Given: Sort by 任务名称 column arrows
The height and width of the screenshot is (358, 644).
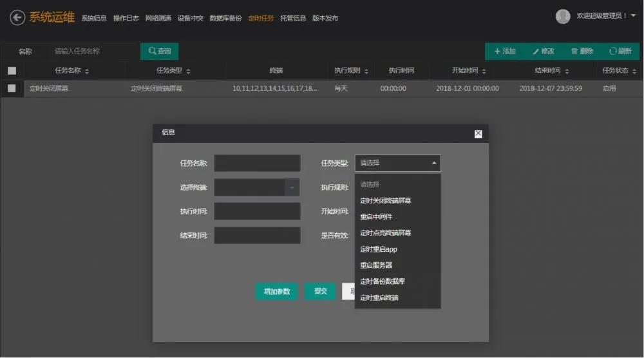Looking at the screenshot, I should [x=87, y=71].
